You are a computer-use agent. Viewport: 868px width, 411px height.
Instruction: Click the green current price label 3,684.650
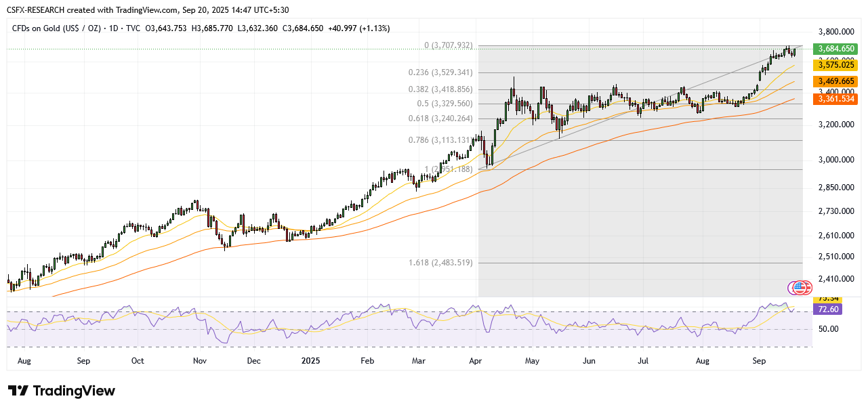coord(835,49)
